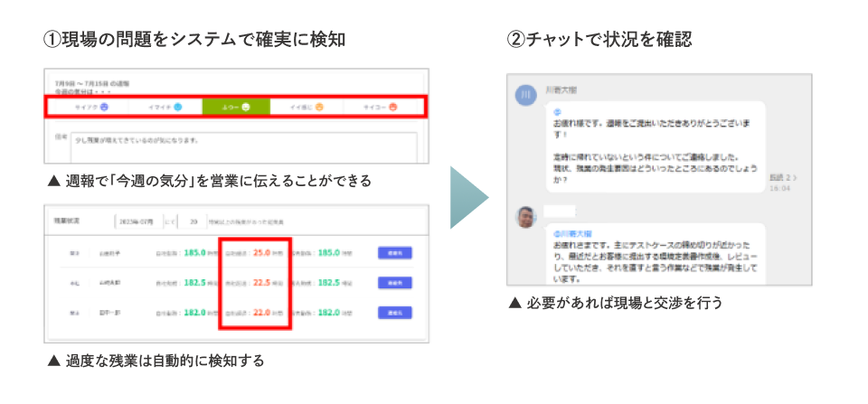Select the purple leftmost mood face icon
The image size is (868, 404).
coord(105,107)
